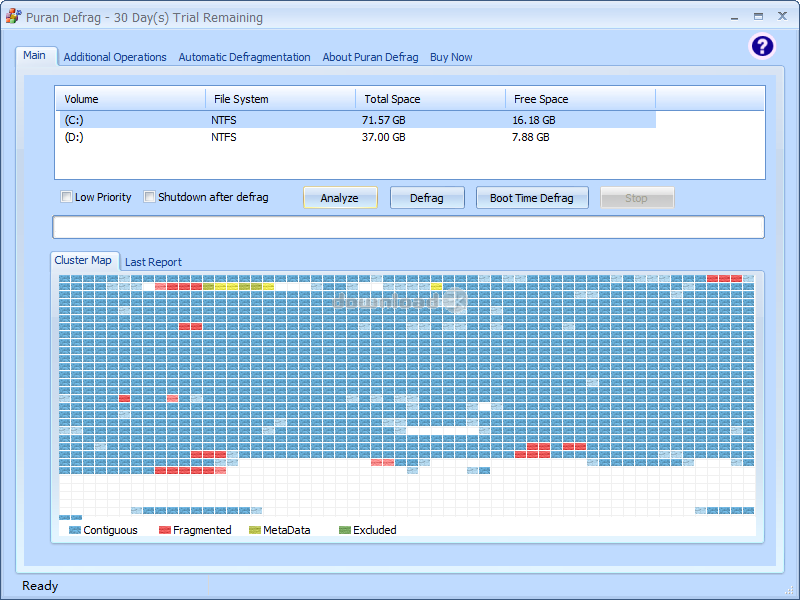The height and width of the screenshot is (600, 800).
Task: Switch to Automatic Defragmentation tab
Action: 244,57
